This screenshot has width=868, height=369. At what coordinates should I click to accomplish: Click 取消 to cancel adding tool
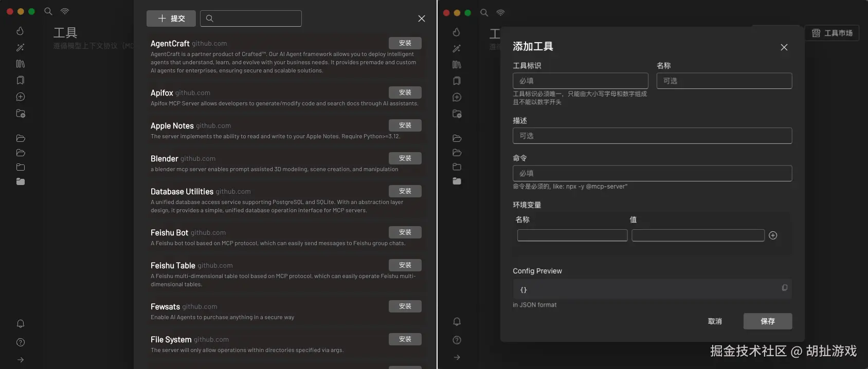point(715,321)
